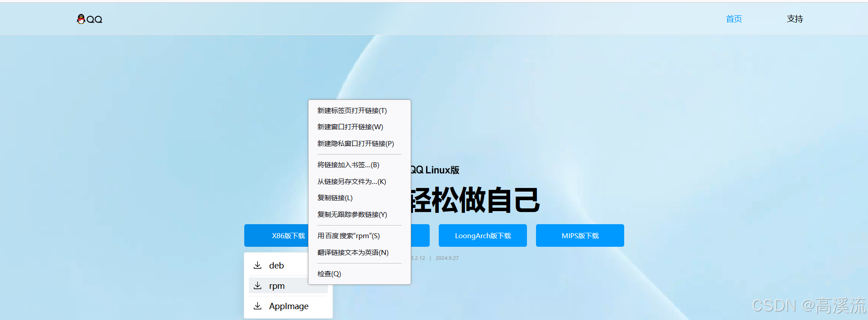Image resolution: width=868 pixels, height=320 pixels.
Task: Click the X86版下载 button
Action: (x=276, y=235)
